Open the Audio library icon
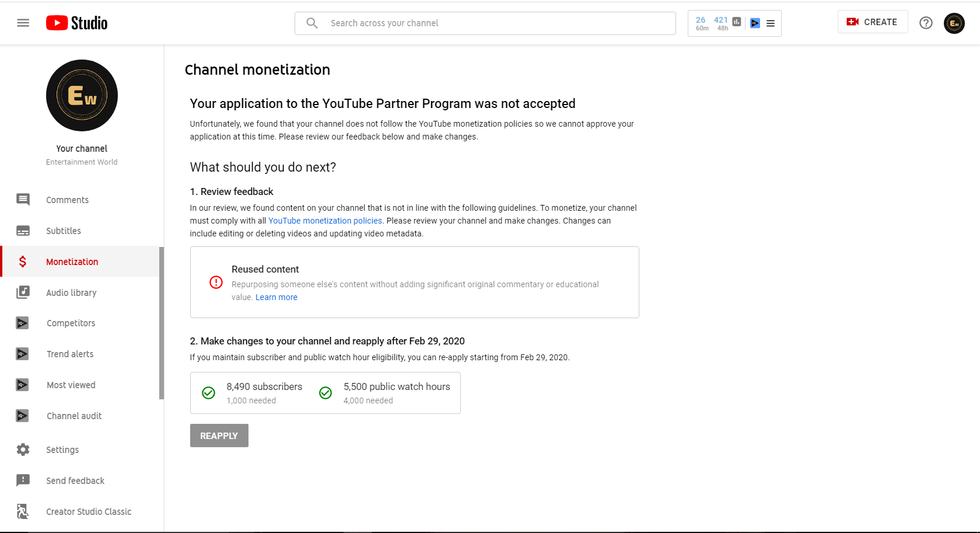The width and height of the screenshot is (980, 533). [23, 292]
